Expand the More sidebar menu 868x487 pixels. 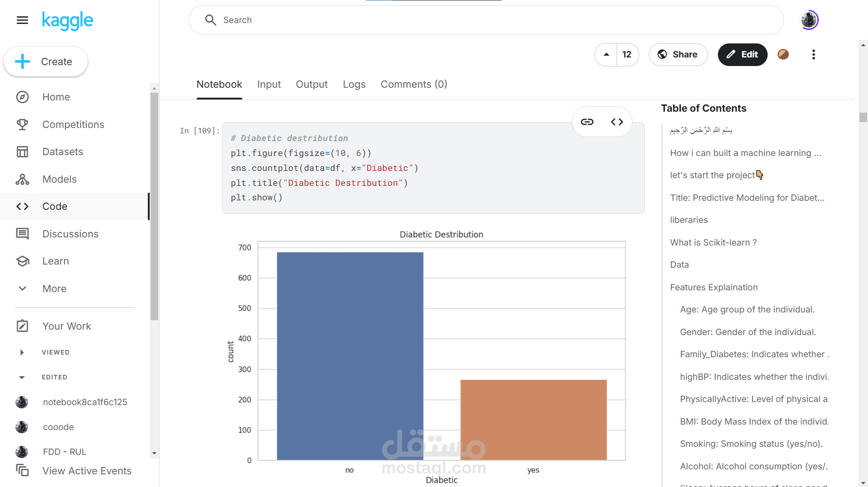[x=54, y=288]
